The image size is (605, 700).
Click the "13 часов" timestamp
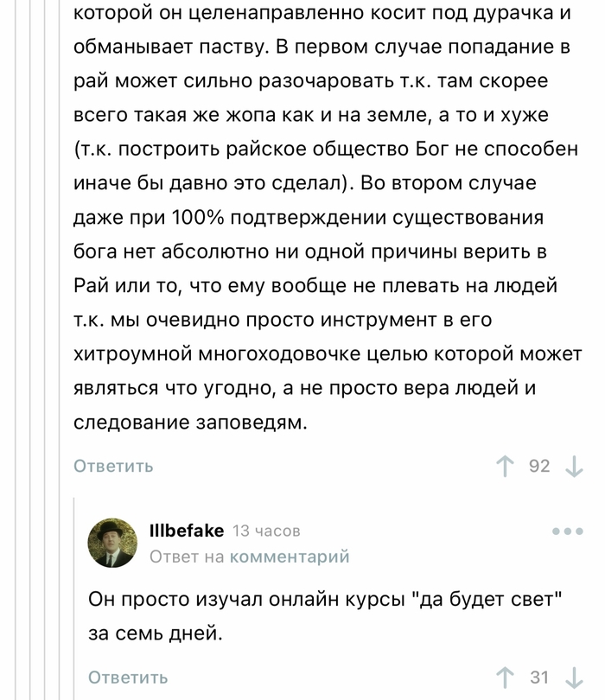click(267, 531)
